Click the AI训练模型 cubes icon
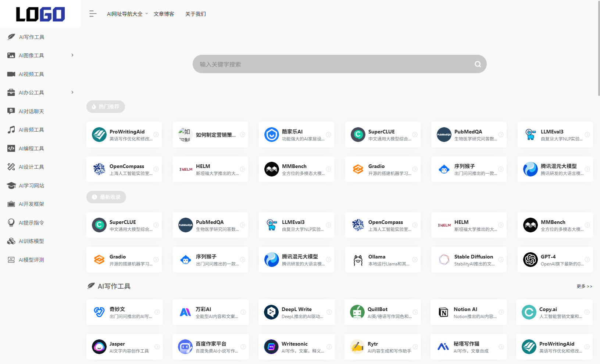The width and height of the screenshot is (600, 364). 11,241
